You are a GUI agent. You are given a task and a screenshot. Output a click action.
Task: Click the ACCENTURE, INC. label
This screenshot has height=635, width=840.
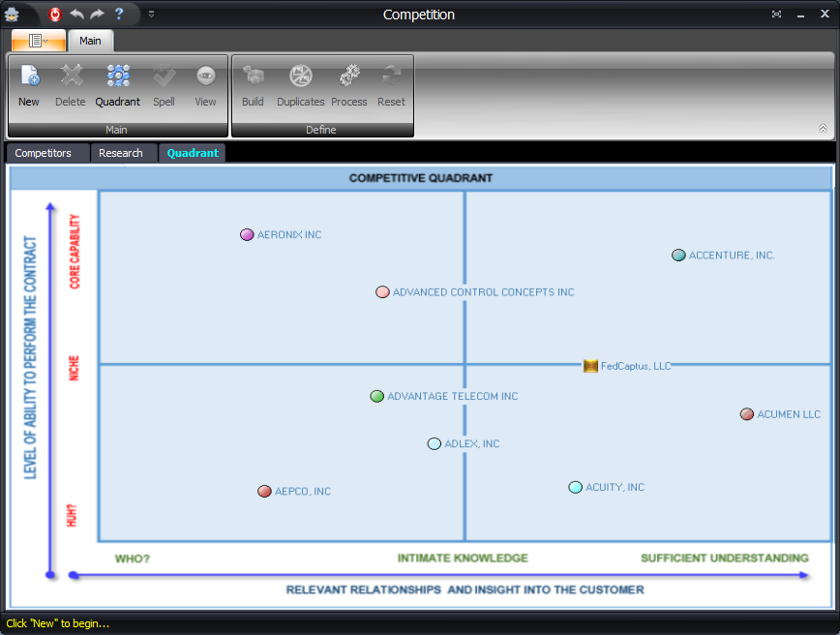[x=732, y=256]
